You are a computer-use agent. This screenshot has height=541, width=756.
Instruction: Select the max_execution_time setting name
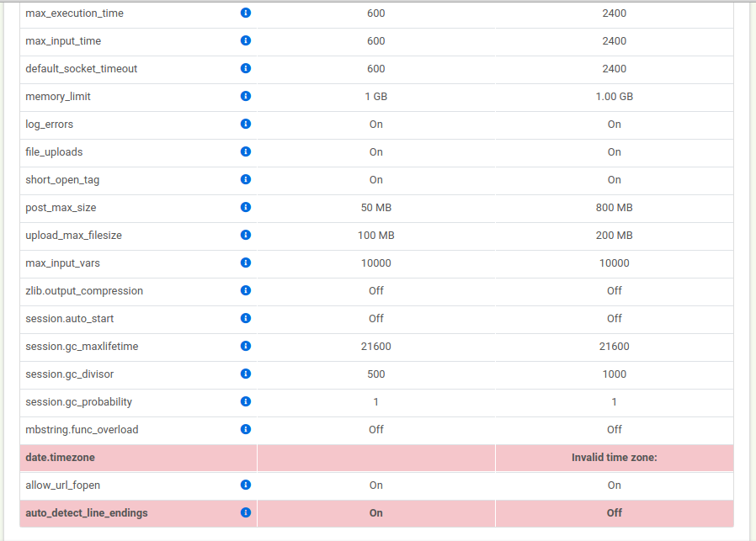74,13
